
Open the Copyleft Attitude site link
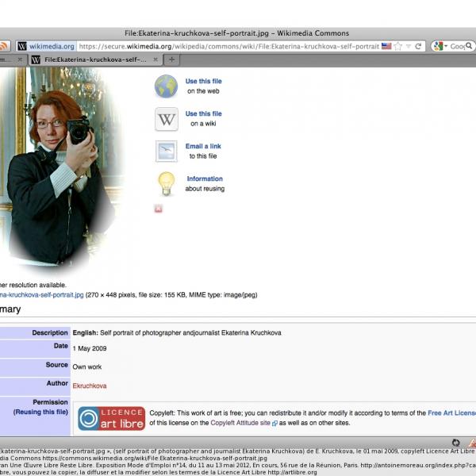point(240,423)
